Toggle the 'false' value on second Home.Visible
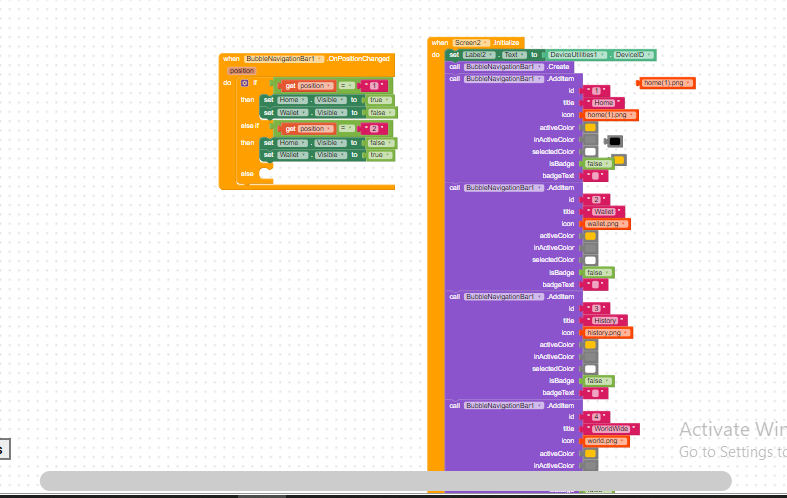This screenshot has height=498, width=787. (381, 143)
